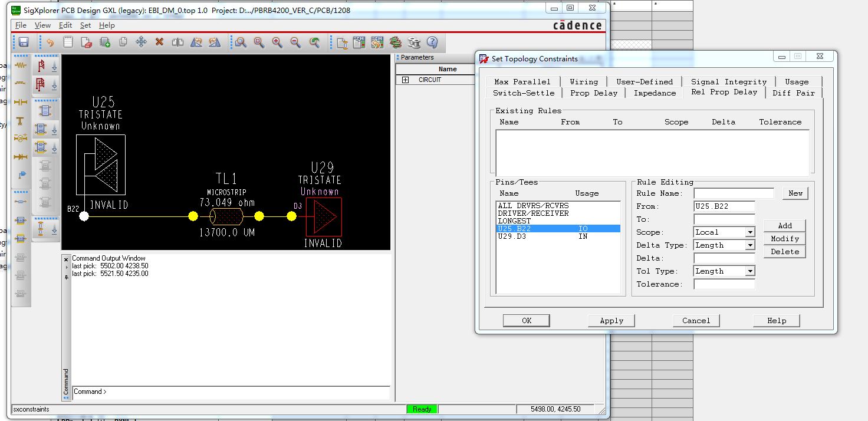
Task: Click the Delete button in Rule Editing
Action: click(785, 251)
